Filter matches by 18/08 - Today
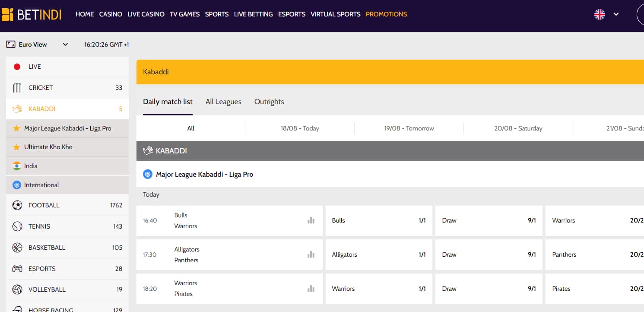The image size is (644, 312). point(300,128)
